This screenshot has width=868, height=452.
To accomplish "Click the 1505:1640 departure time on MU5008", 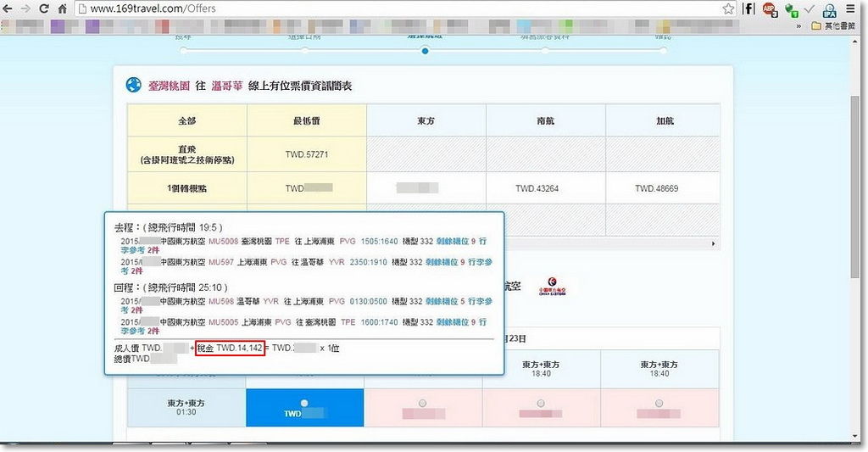I will click(x=379, y=242).
